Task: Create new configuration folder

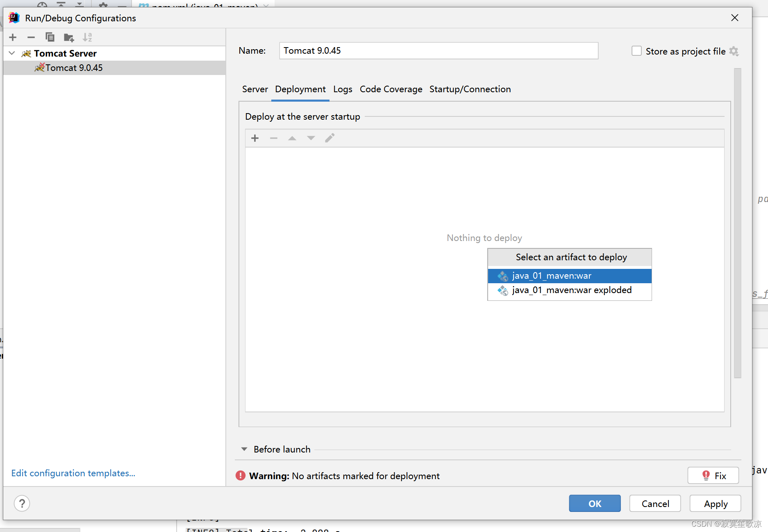Action: (x=69, y=38)
